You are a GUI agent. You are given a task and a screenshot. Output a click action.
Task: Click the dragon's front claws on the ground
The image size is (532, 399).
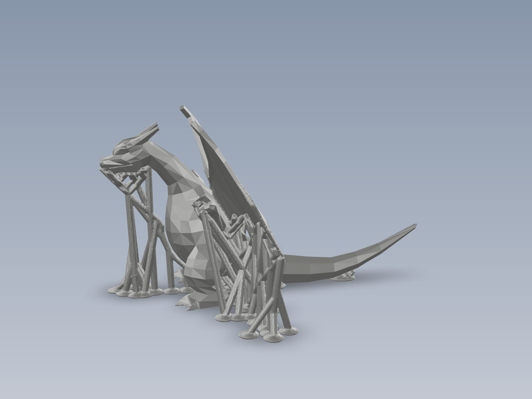(x=187, y=303)
